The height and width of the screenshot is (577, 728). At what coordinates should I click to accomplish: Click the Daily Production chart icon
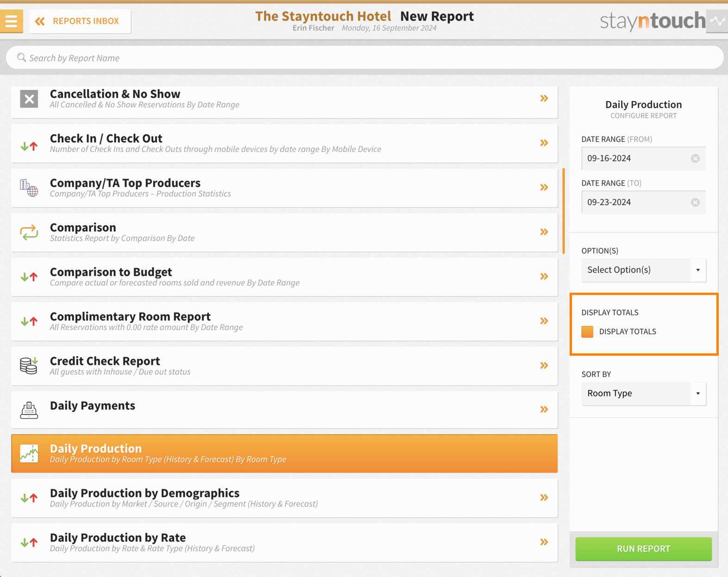click(x=29, y=454)
